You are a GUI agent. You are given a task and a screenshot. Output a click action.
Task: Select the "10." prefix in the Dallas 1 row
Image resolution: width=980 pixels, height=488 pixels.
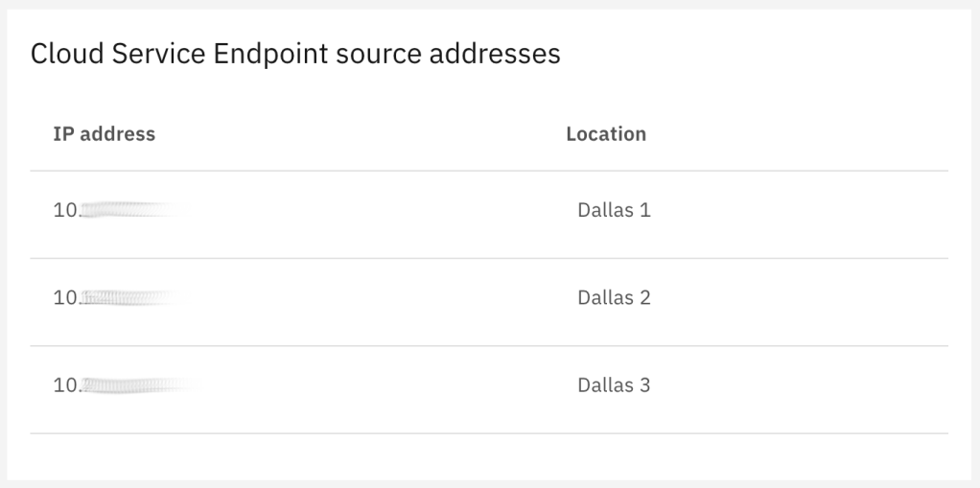[x=66, y=210]
